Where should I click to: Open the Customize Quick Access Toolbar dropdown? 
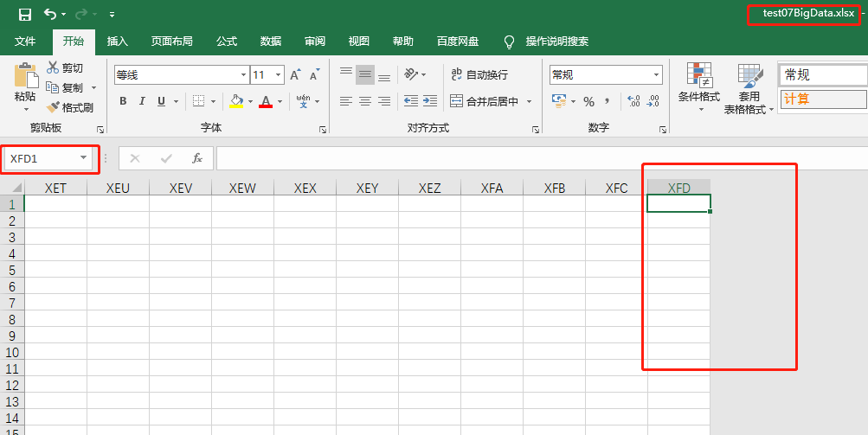pyautogui.click(x=112, y=15)
